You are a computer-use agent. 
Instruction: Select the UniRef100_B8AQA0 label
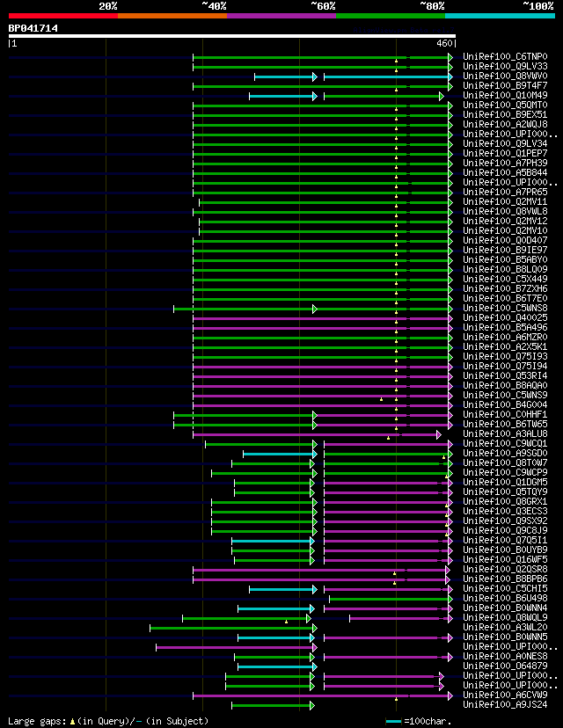[505, 385]
